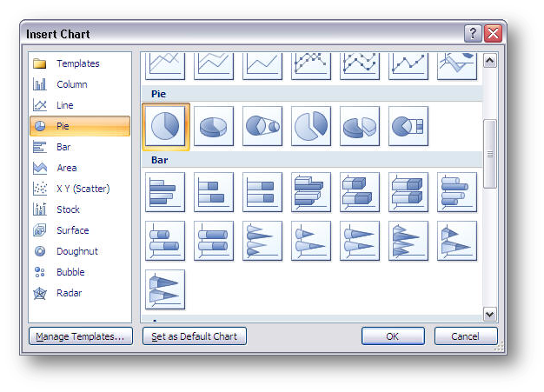Click the Manage Templates button
Image resolution: width=544 pixels, height=392 pixels.
pyautogui.click(x=80, y=336)
